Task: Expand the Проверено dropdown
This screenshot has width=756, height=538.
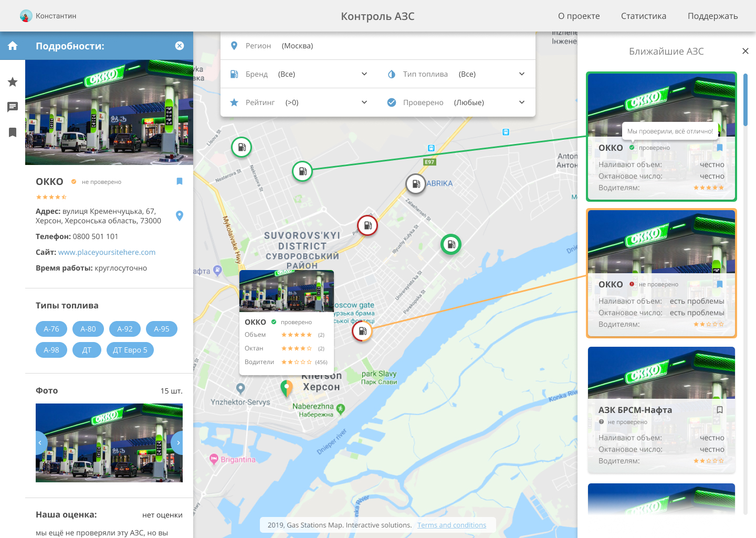Action: point(457,102)
